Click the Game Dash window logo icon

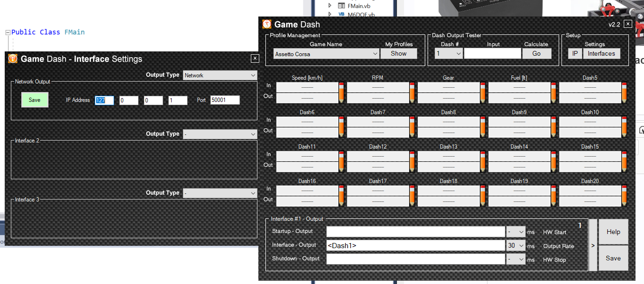click(x=267, y=24)
